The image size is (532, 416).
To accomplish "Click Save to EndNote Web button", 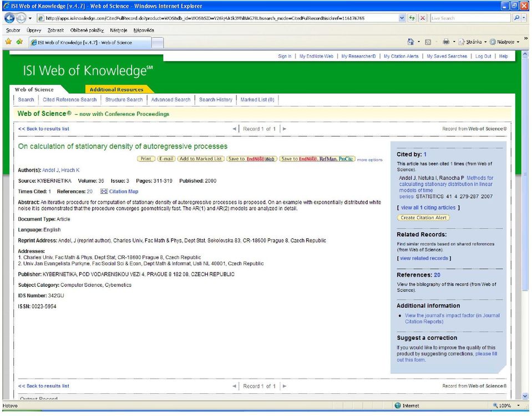I will point(251,159).
